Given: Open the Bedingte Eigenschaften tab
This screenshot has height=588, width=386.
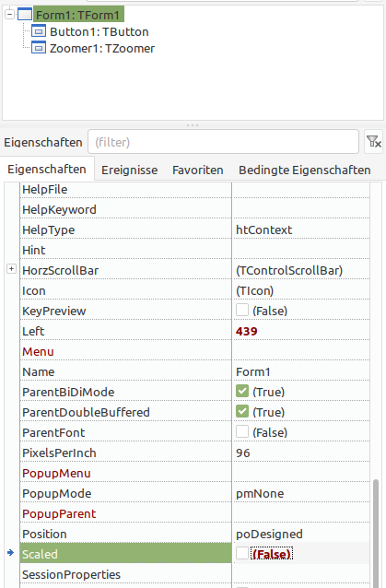Looking at the screenshot, I should pos(305,171).
